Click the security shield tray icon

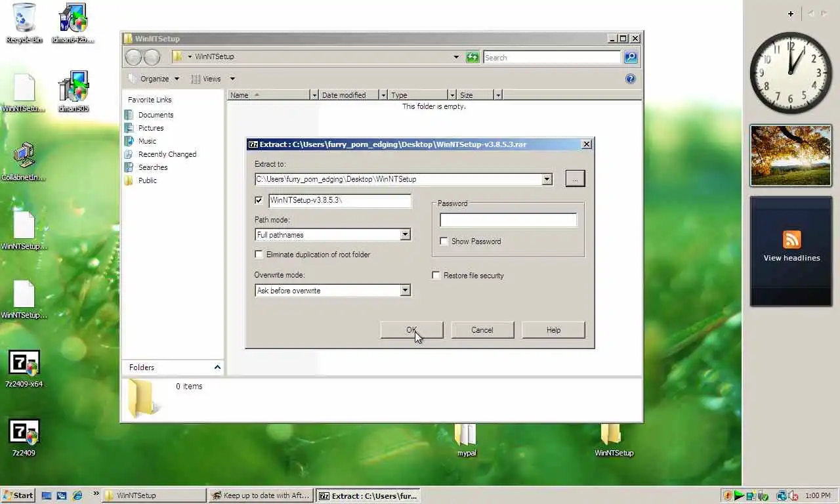pyautogui.click(x=727, y=495)
